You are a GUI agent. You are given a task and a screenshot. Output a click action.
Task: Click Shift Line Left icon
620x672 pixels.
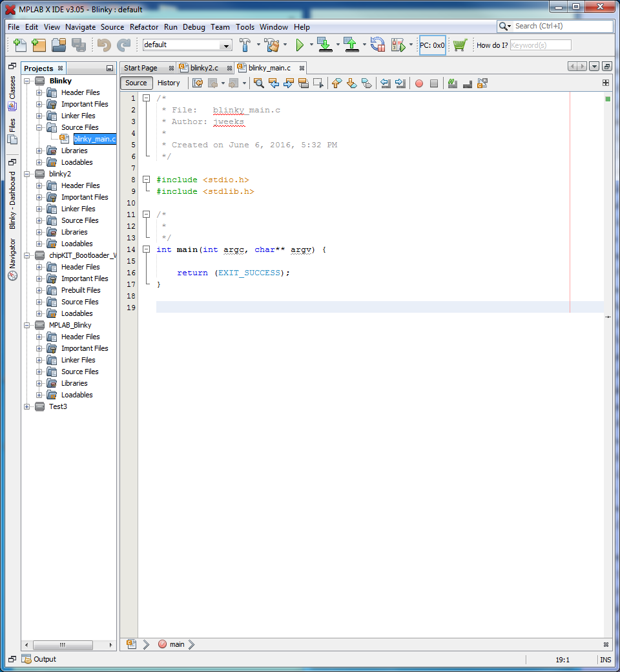point(386,83)
